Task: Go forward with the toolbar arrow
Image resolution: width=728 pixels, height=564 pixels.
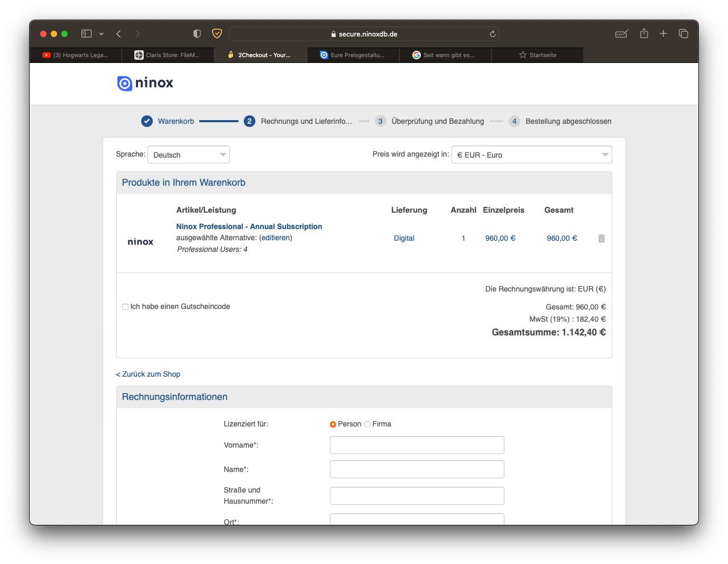Action: pos(137,34)
